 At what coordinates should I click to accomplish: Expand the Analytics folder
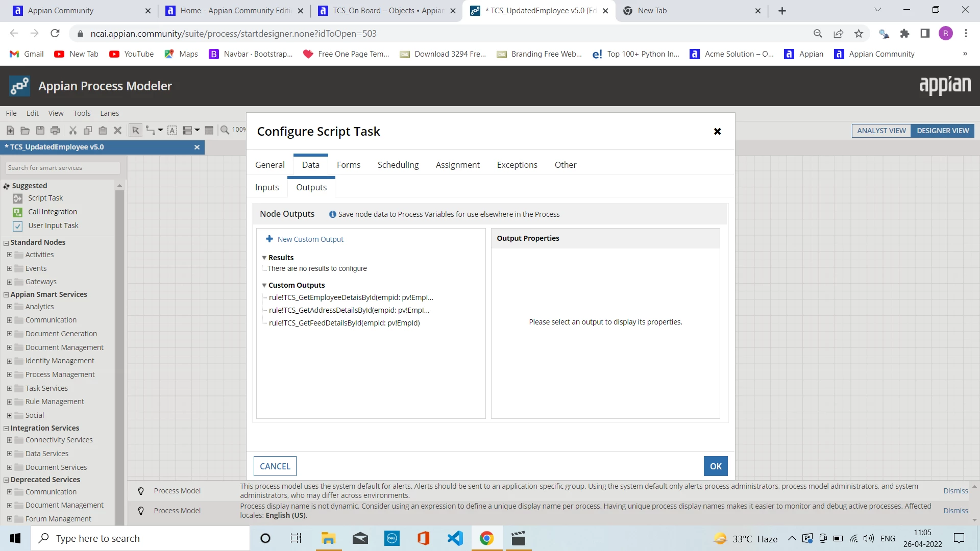[x=10, y=307]
